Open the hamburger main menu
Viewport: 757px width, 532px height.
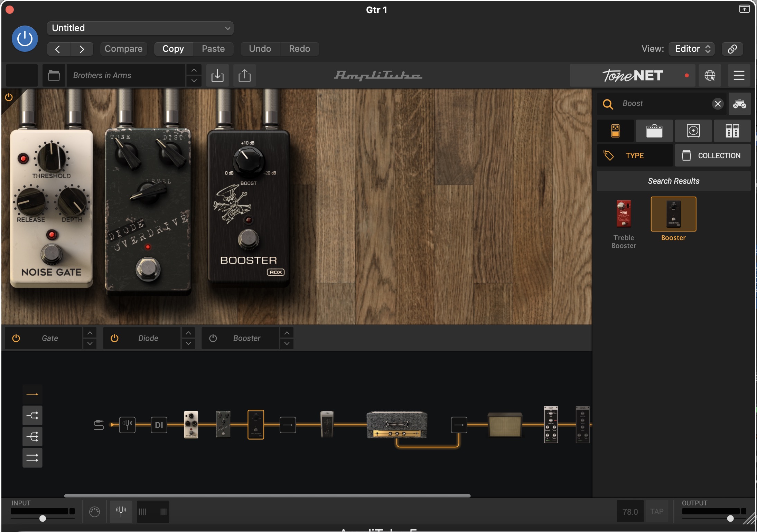[x=739, y=75]
